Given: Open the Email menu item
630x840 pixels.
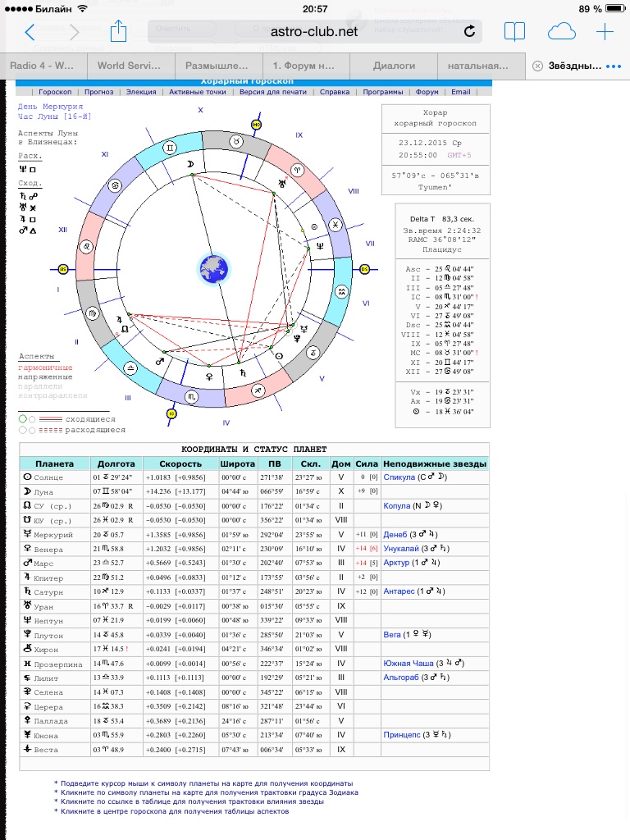Looking at the screenshot, I should tap(461, 92).
